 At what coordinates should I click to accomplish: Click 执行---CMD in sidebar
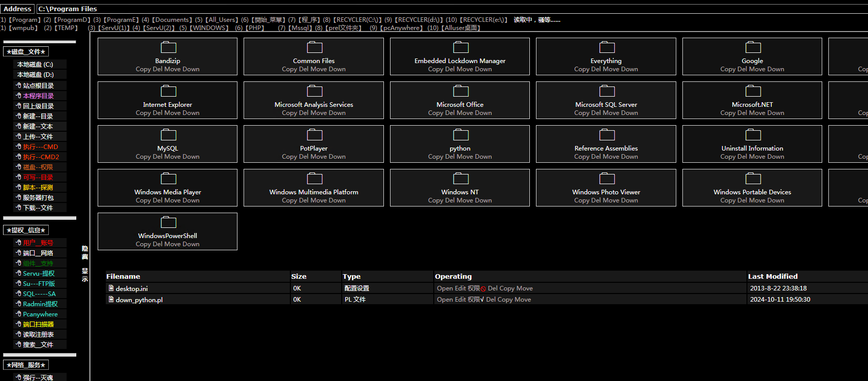41,147
